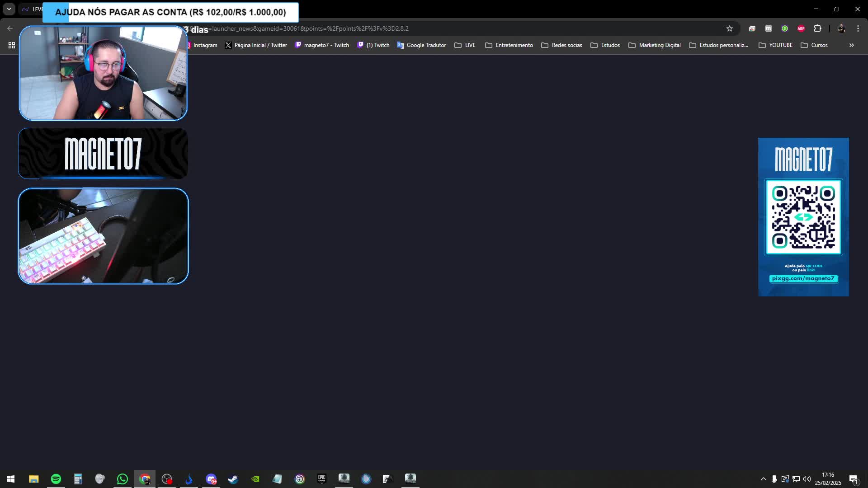This screenshot has height=488, width=868.
Task: Click the 'AJUDA NÓS PAGAR AS CONTA' goal bar
Action: [170, 12]
